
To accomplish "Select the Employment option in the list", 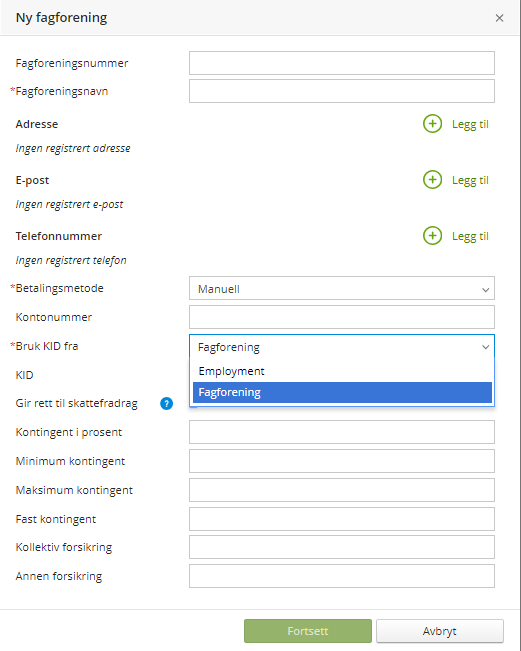I will [342, 371].
